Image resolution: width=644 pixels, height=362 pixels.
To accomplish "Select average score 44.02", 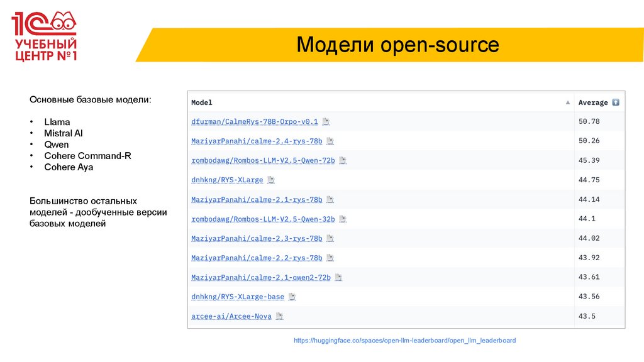I will [x=589, y=238].
